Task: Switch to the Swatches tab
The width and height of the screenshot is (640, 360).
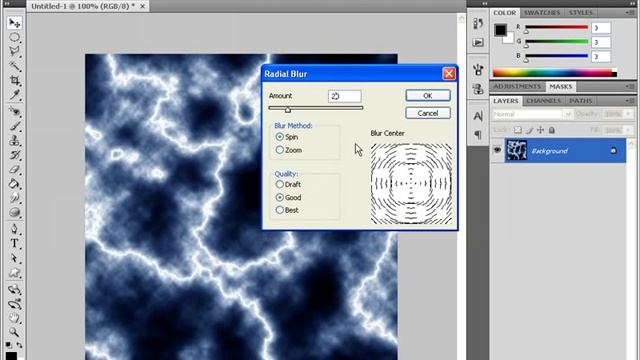Action: click(x=542, y=13)
